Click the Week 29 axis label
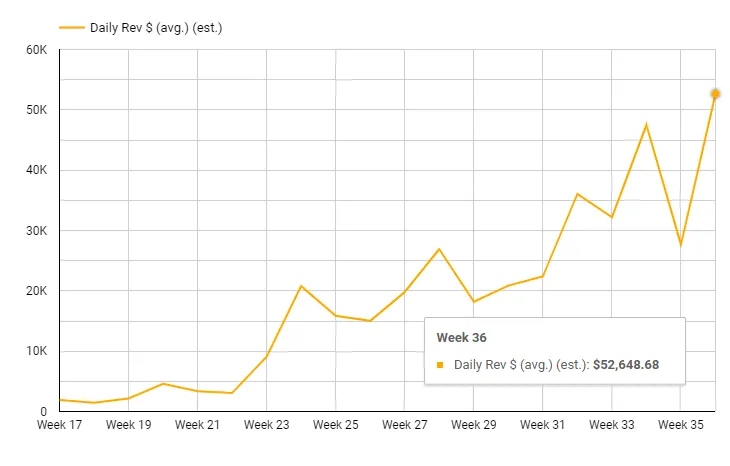730x466 pixels. tap(473, 425)
